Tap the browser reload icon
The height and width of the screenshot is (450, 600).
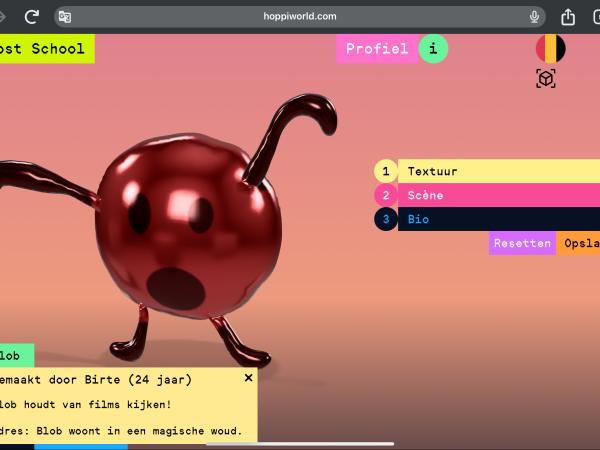(32, 16)
